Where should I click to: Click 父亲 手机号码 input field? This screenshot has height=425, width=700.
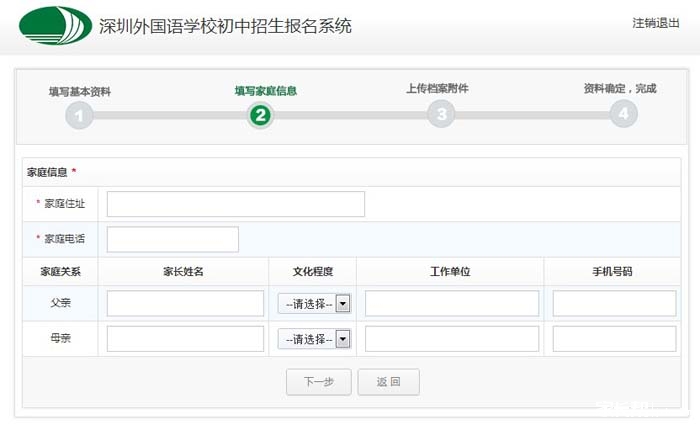(614, 304)
